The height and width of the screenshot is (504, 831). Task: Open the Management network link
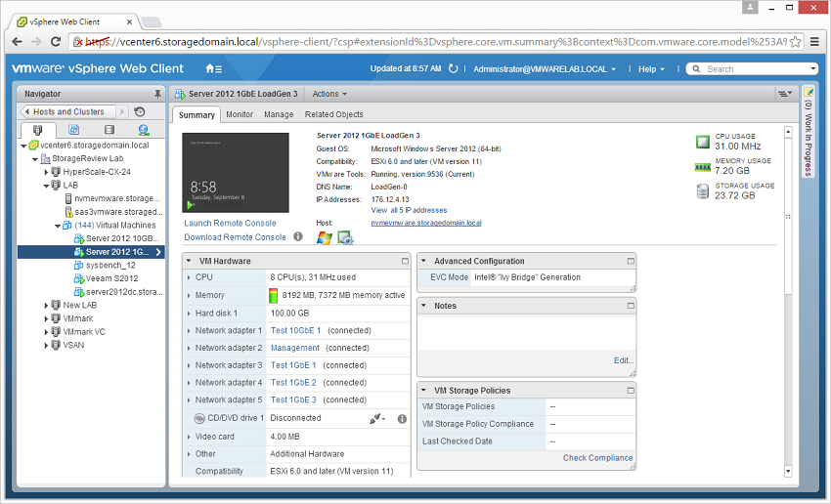click(295, 348)
